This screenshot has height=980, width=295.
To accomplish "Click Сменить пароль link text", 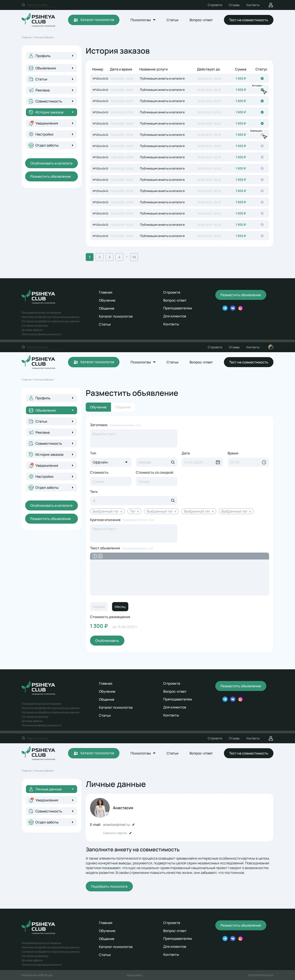I will [115, 833].
